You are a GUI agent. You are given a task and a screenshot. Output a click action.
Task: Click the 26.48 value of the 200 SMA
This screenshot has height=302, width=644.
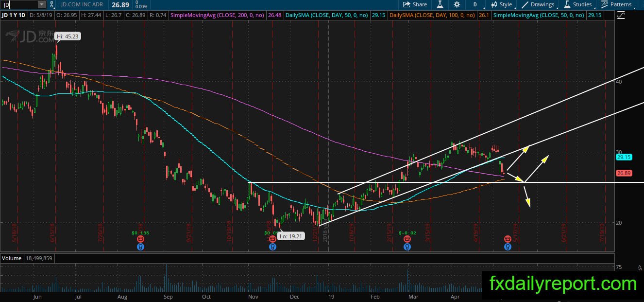[x=274, y=16]
